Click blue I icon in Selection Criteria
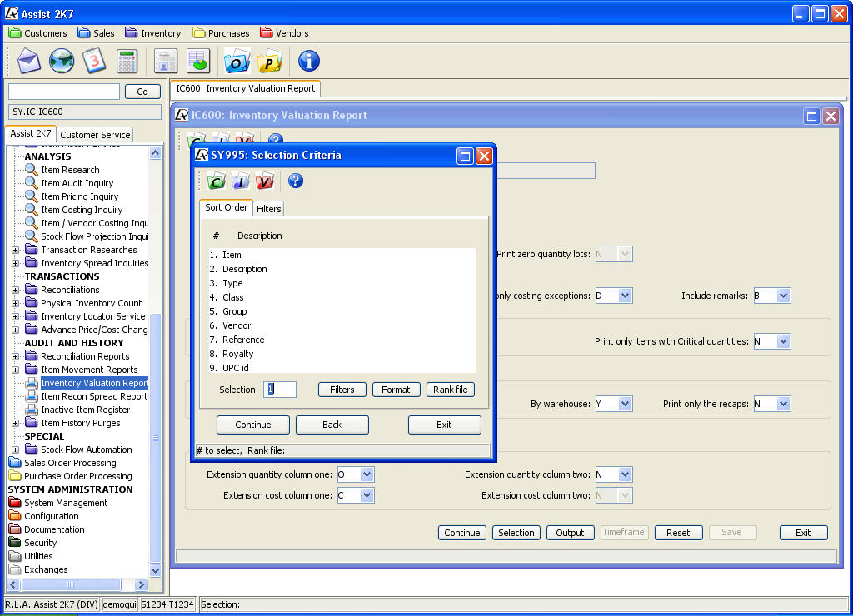Image resolution: width=853 pixels, height=616 pixels. tap(241, 181)
